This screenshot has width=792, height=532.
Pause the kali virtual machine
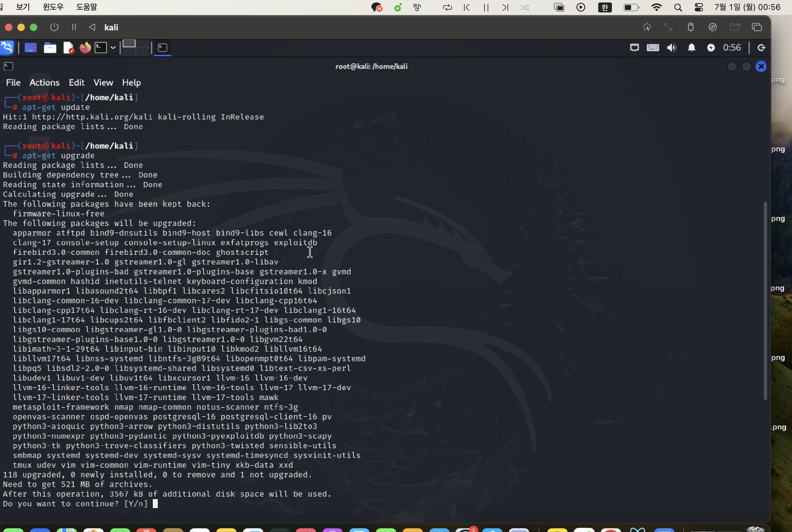(x=74, y=27)
